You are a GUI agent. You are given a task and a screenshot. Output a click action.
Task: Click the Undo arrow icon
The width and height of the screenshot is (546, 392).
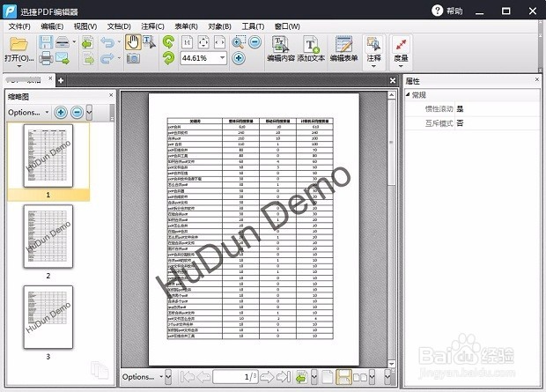[107, 42]
